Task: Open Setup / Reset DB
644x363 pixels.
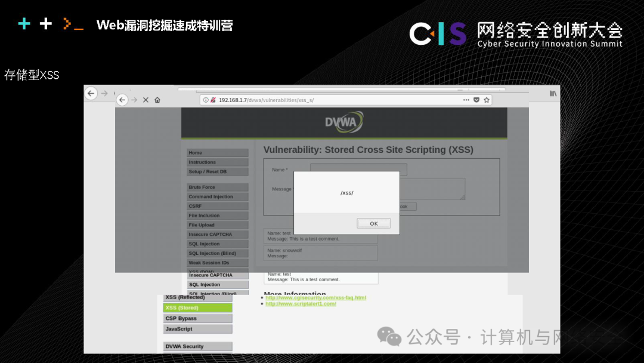Action: point(218,171)
